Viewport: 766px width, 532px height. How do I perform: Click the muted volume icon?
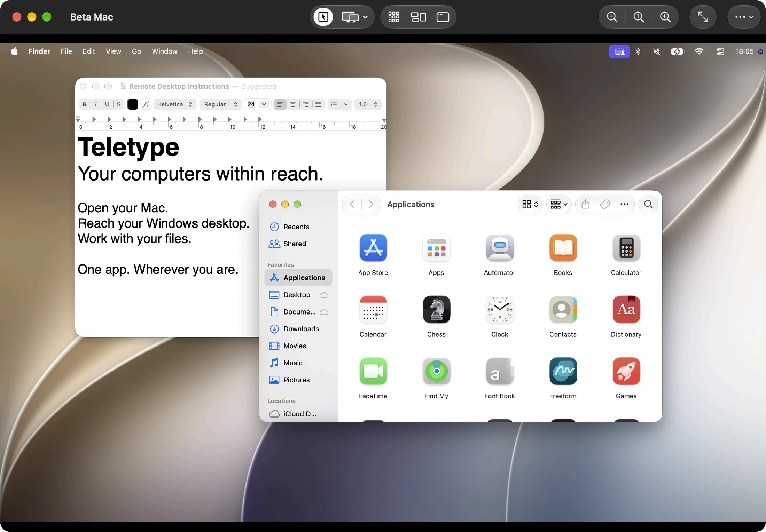pos(657,52)
